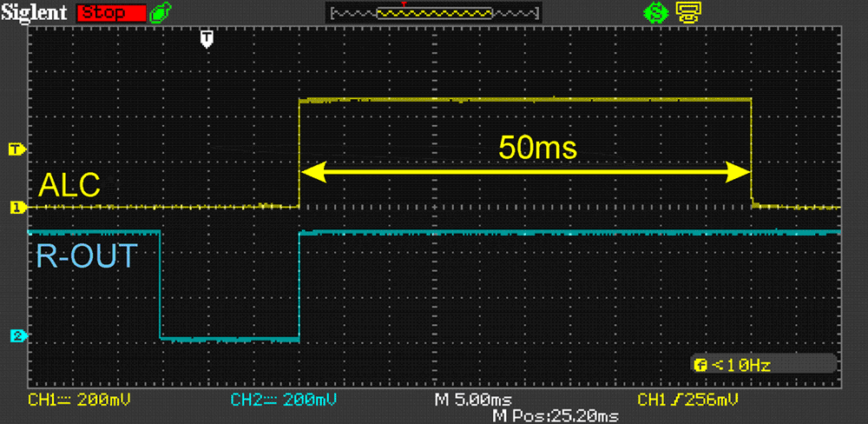Click the M 5.00ms timebase readout

(x=472, y=400)
